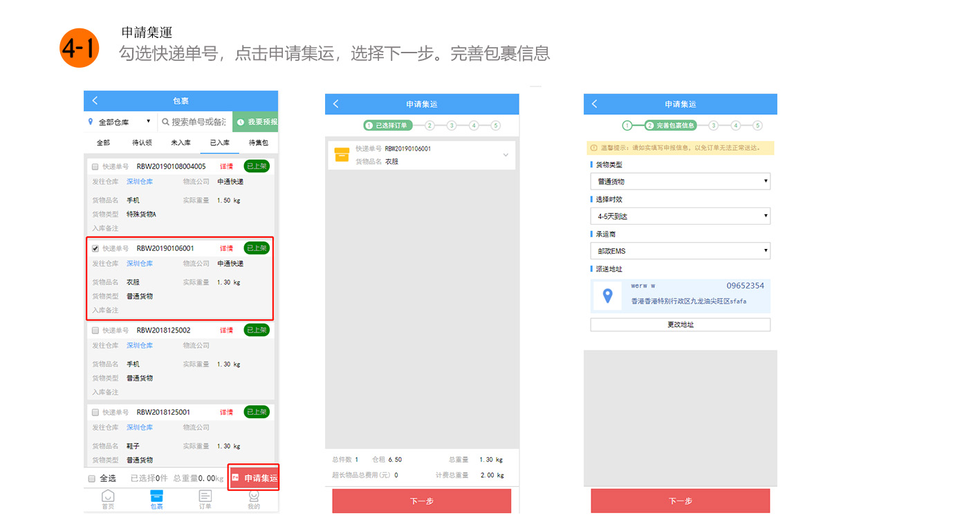Click the blue location pin address icon
The image size is (980, 531).
(x=608, y=296)
